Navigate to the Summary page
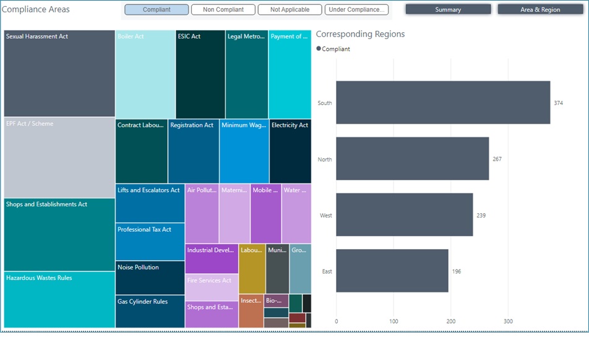Screen dimensions: 589x364 [447, 9]
